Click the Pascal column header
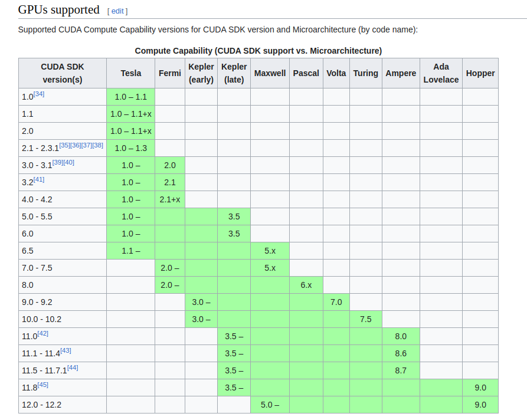 306,73
